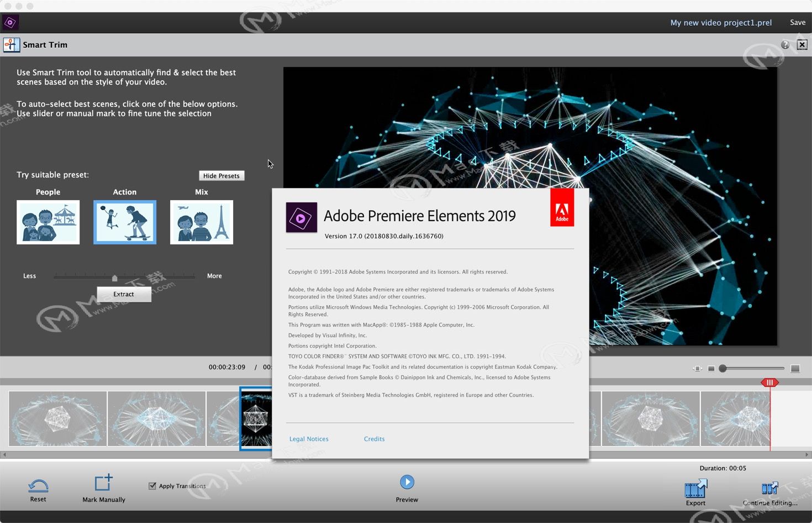Click the timeline zoom slider knob
The height and width of the screenshot is (523, 812).
(723, 368)
